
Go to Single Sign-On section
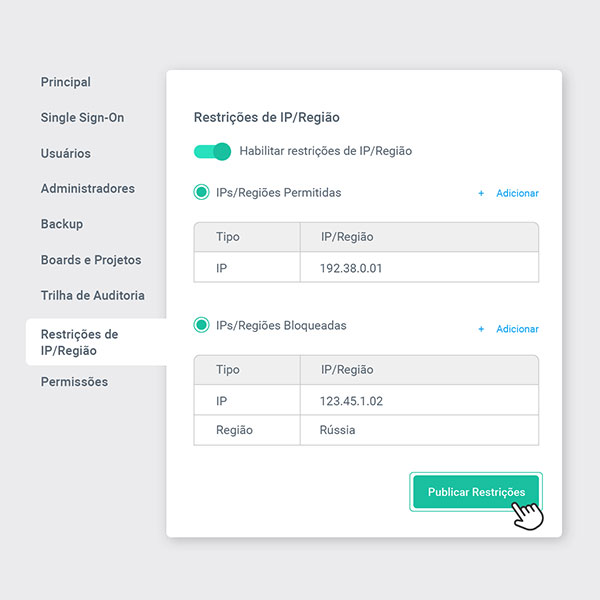pos(82,118)
